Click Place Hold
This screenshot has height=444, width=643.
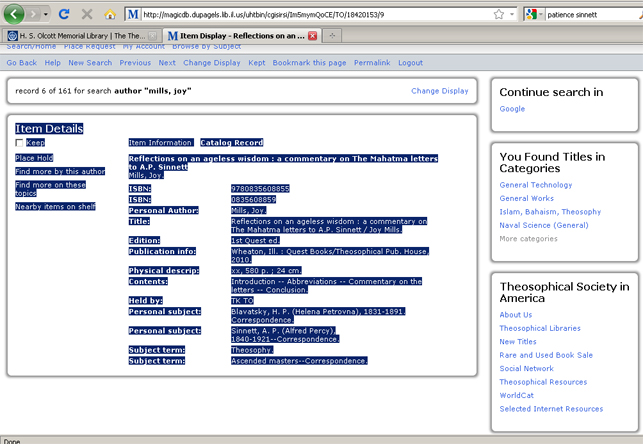pyautogui.click(x=34, y=158)
